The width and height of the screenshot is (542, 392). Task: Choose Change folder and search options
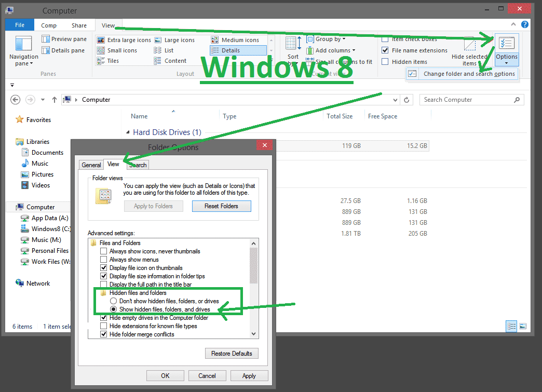462,74
